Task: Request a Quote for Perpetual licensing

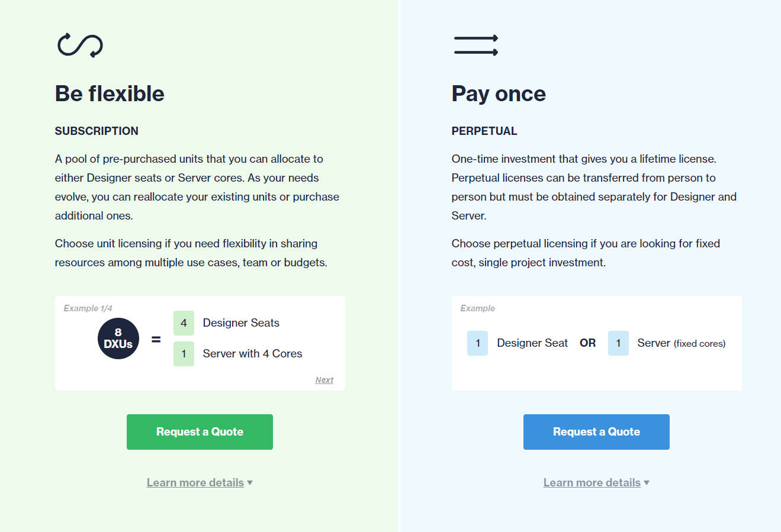Action: pos(596,432)
